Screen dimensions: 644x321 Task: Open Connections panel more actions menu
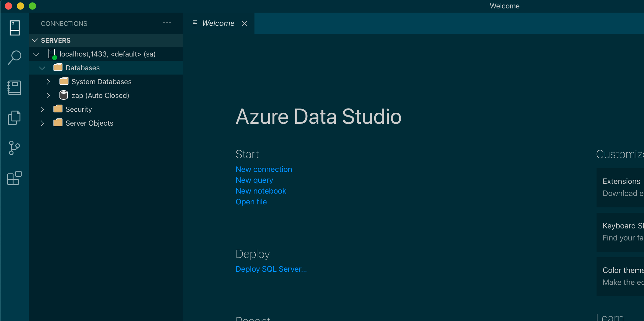click(167, 23)
